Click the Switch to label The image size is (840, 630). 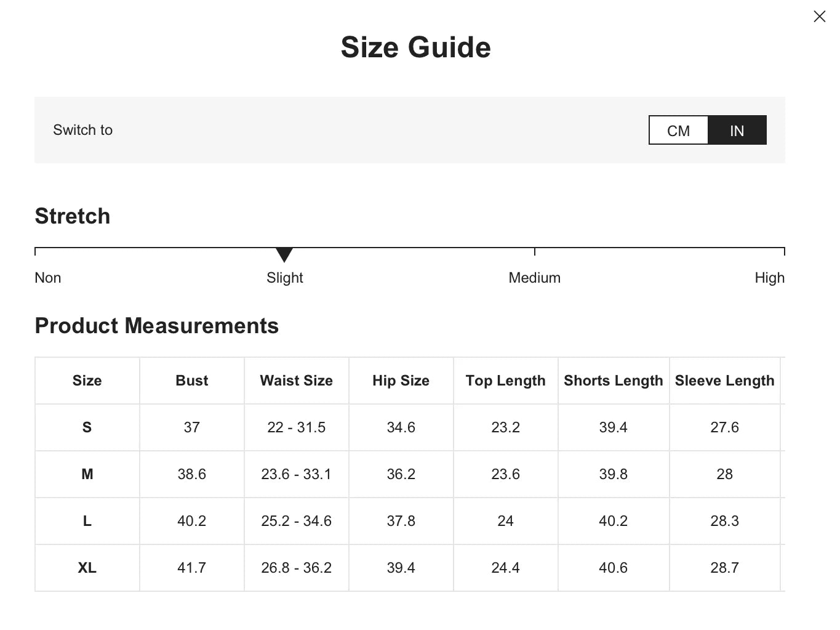click(82, 130)
